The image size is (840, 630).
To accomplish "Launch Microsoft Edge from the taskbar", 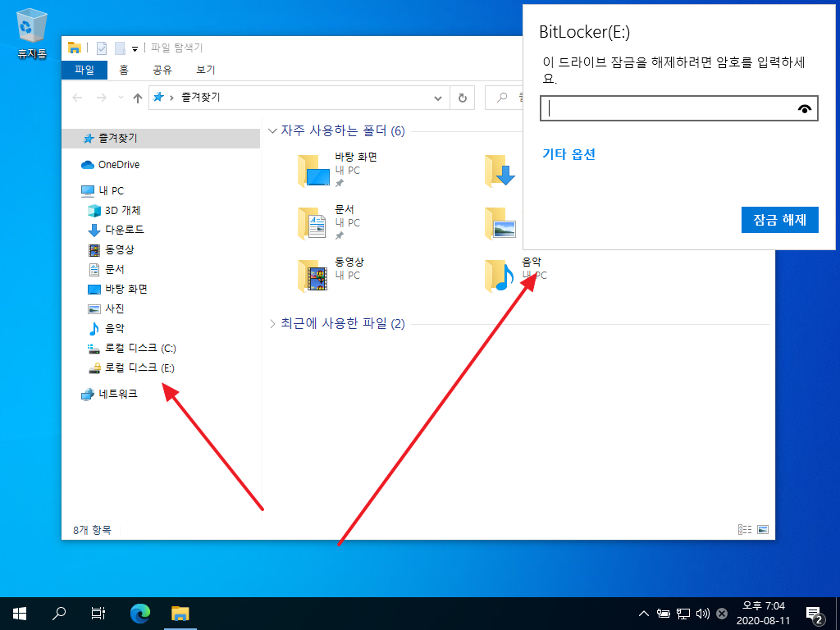I will 139,614.
